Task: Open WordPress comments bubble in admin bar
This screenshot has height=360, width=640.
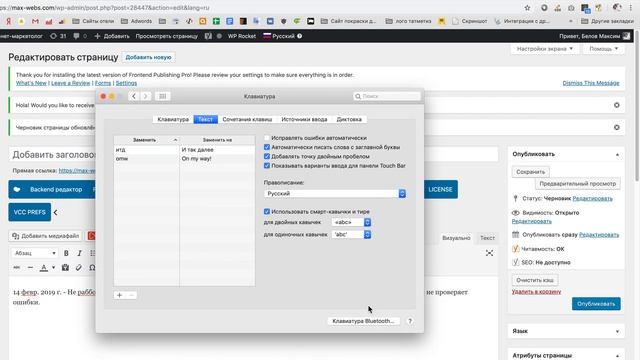Action: tap(79, 36)
